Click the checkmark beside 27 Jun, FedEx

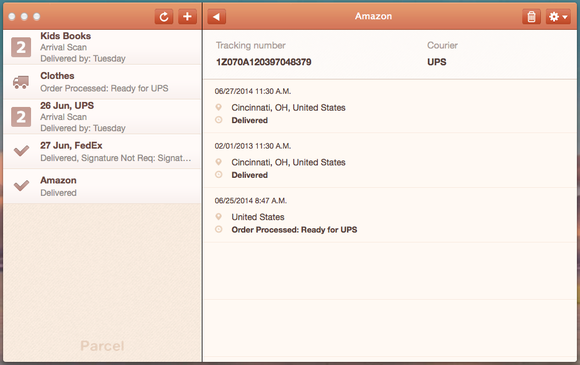point(21,151)
